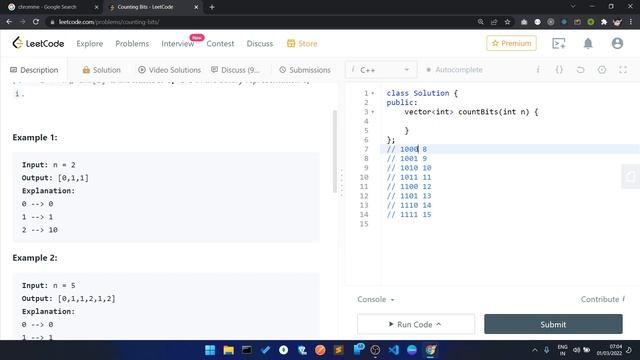Click the lock icon on Solution tab
This screenshot has height=360, width=640.
point(86,70)
